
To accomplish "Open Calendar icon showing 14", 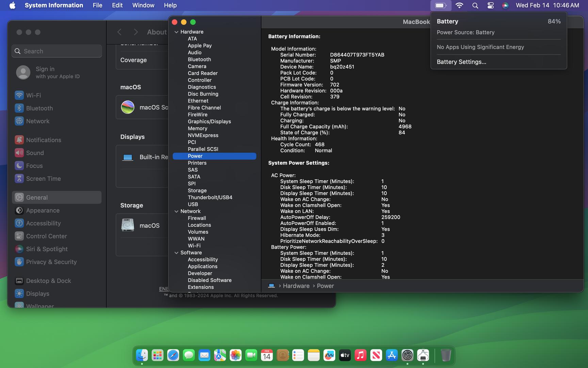I will pos(267,355).
